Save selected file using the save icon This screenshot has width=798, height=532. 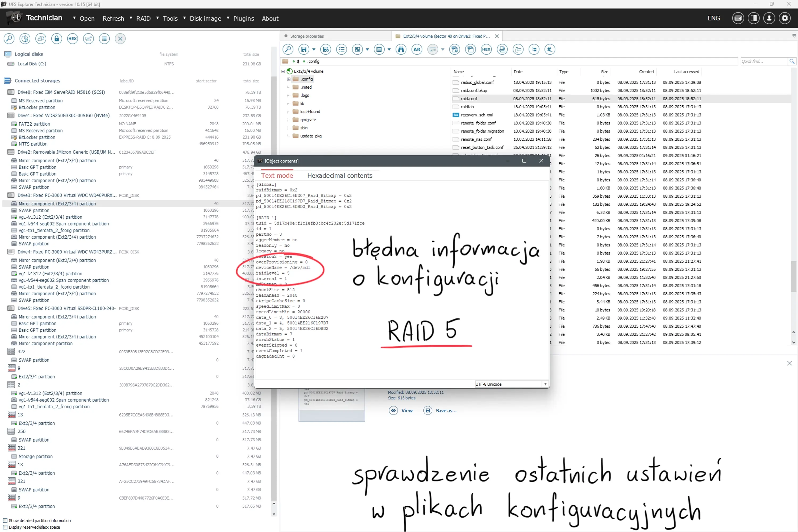tap(304, 49)
